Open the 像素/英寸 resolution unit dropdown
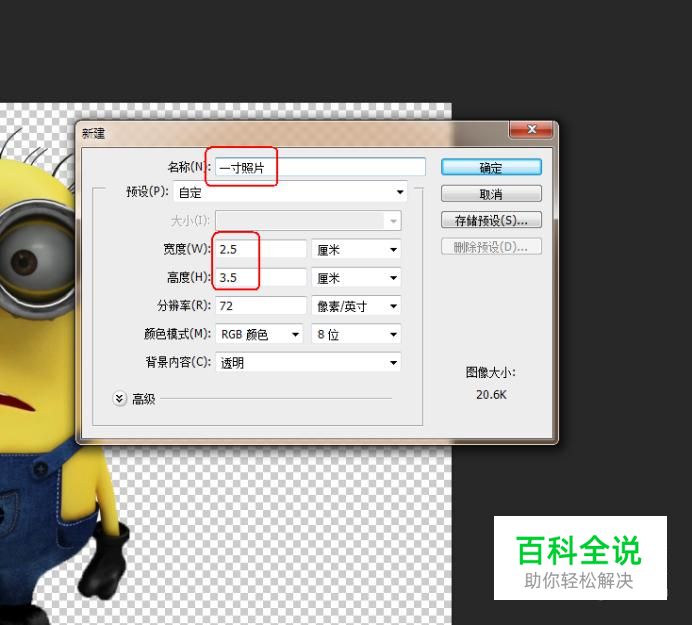This screenshot has width=692, height=625. coord(356,306)
